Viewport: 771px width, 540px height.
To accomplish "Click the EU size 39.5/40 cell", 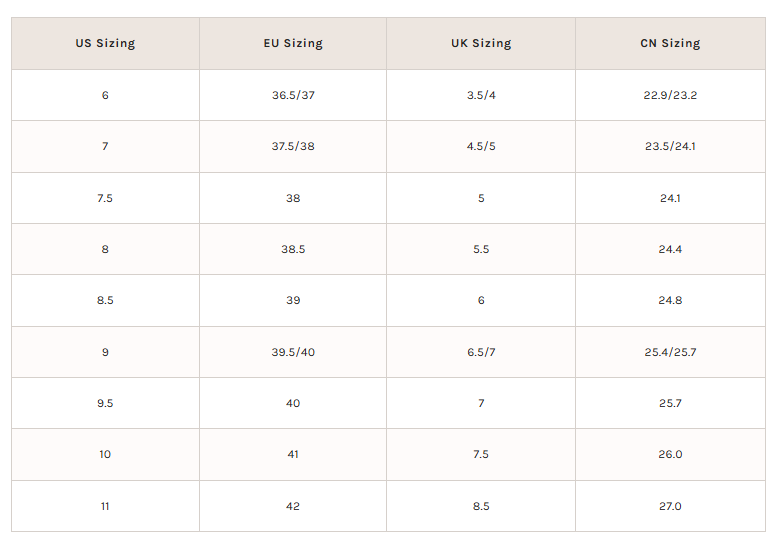I will tap(293, 352).
